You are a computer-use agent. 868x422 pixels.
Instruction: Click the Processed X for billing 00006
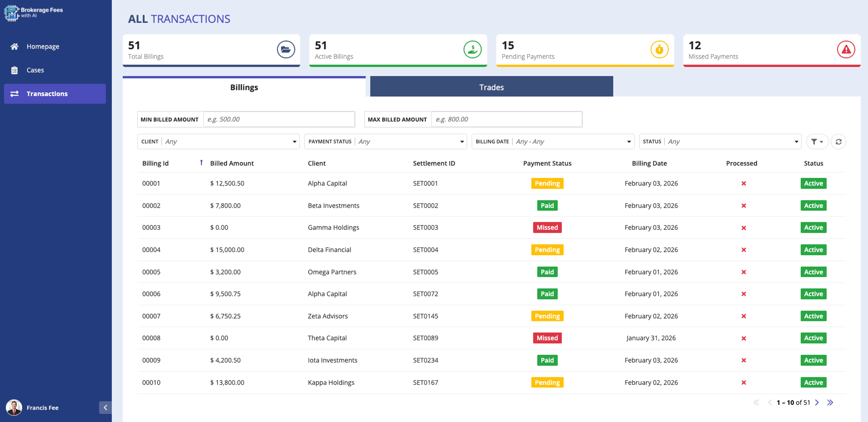click(744, 294)
